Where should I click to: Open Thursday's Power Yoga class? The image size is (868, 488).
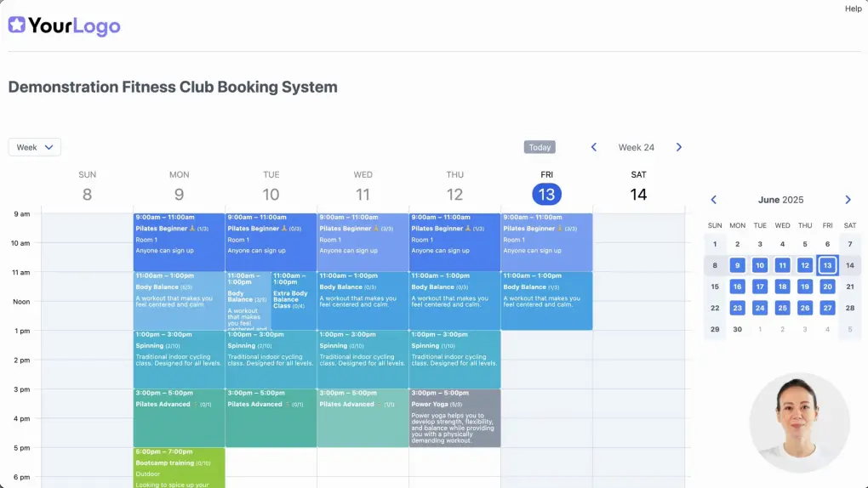click(x=454, y=417)
